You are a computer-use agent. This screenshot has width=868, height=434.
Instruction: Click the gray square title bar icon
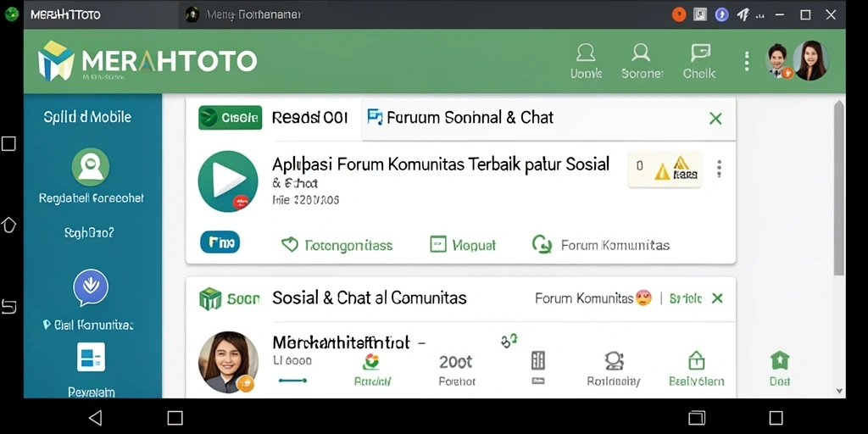[700, 14]
